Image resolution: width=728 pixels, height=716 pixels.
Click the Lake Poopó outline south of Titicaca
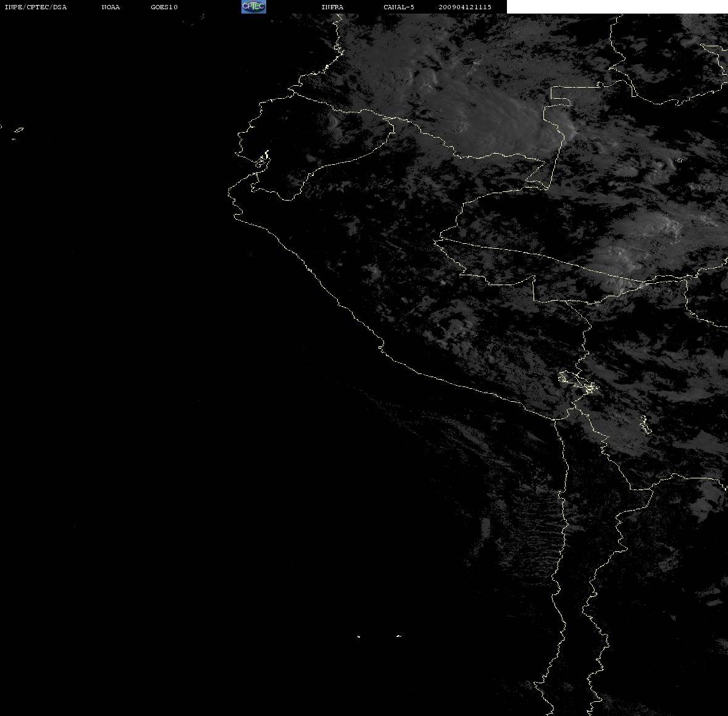[645, 424]
